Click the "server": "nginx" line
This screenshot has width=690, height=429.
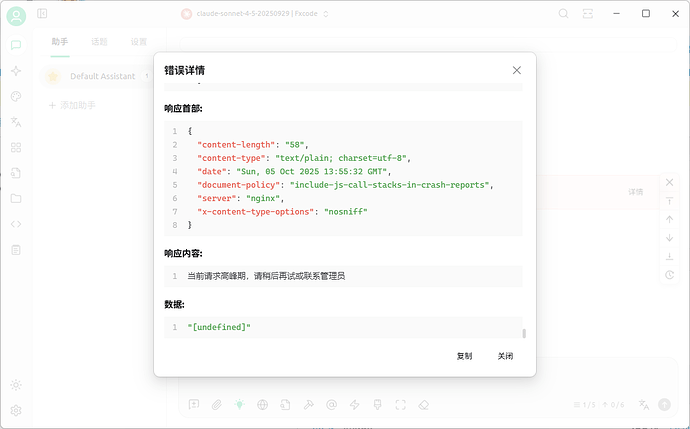(240, 198)
